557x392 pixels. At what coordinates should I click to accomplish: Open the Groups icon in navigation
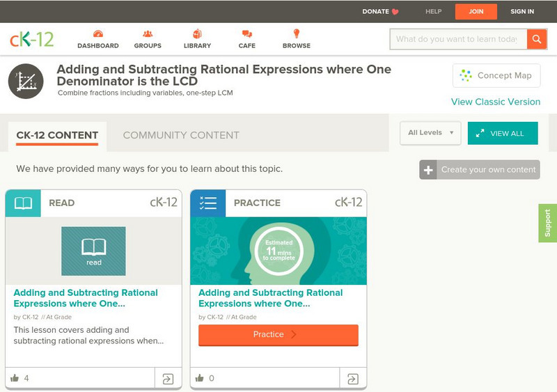[x=148, y=34]
